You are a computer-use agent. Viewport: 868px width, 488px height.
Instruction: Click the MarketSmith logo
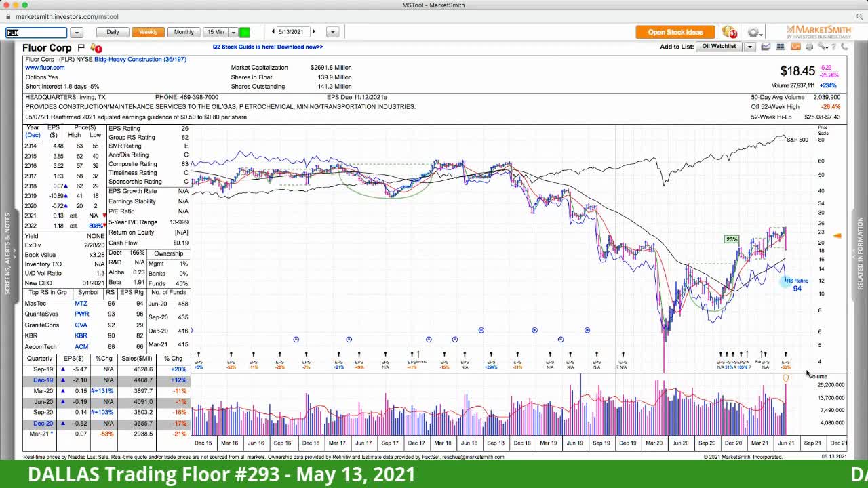818,32
